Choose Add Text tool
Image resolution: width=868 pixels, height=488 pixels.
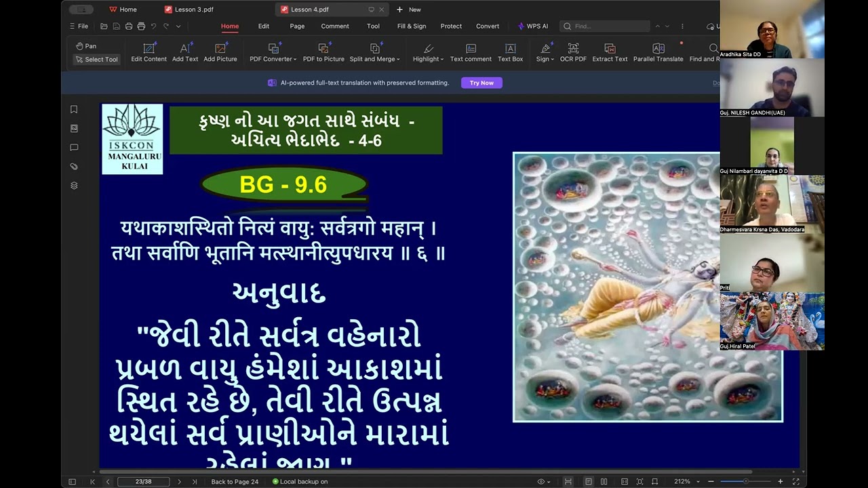coord(185,53)
